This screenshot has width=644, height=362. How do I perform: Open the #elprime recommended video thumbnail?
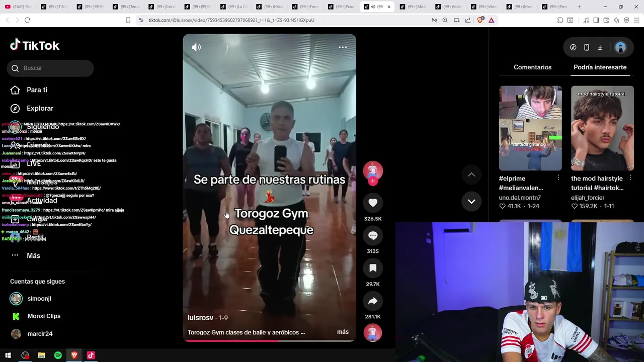coord(530,128)
